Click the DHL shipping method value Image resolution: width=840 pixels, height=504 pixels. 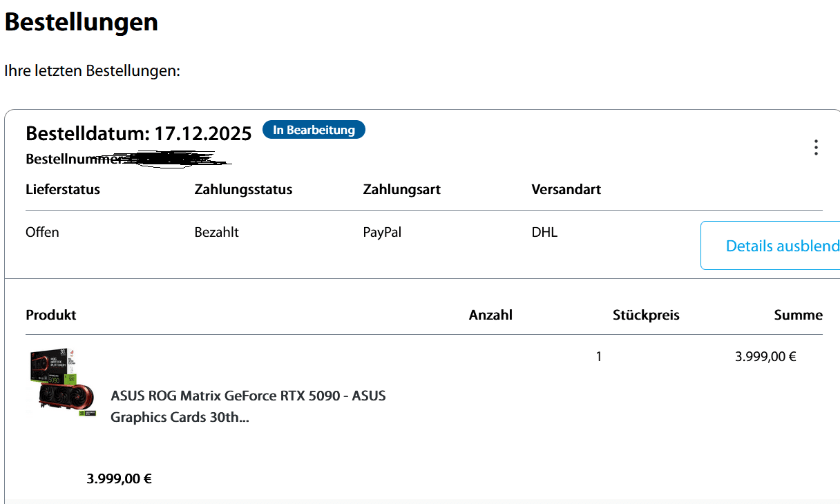coord(544,232)
